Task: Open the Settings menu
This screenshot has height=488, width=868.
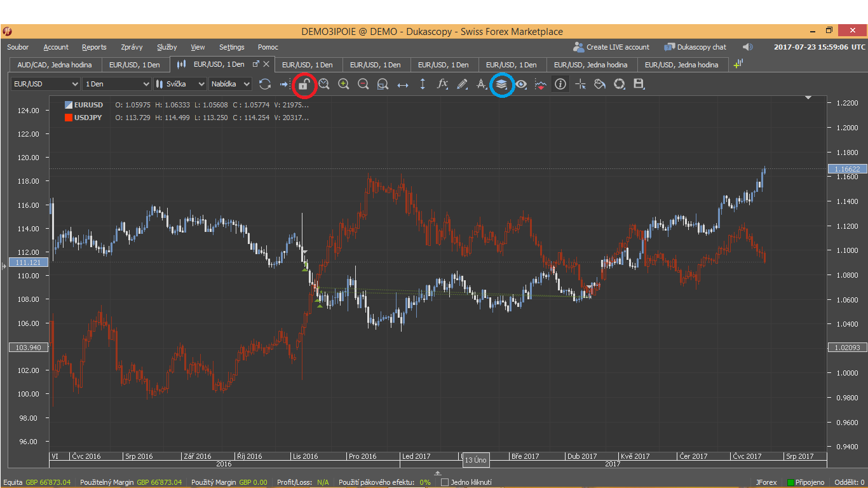Action: point(232,47)
